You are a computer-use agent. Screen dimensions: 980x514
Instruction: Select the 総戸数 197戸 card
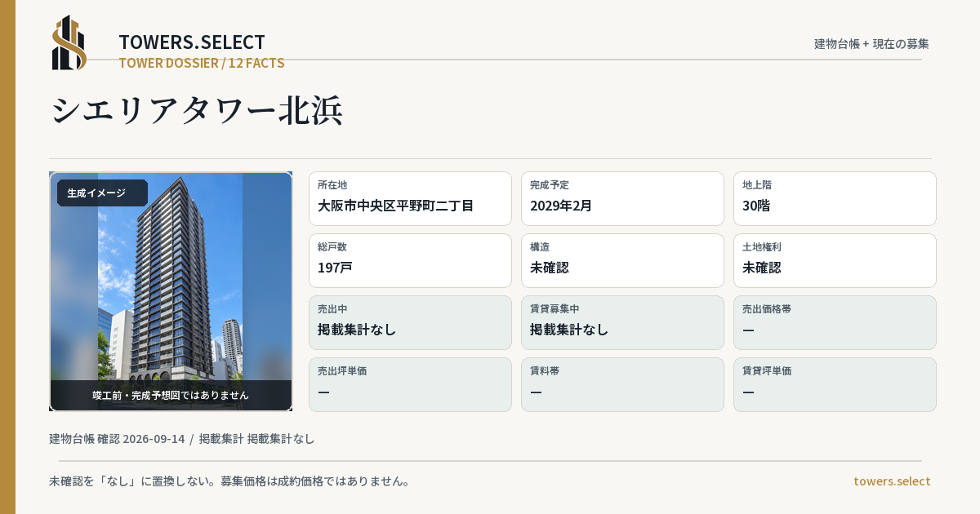point(410,260)
